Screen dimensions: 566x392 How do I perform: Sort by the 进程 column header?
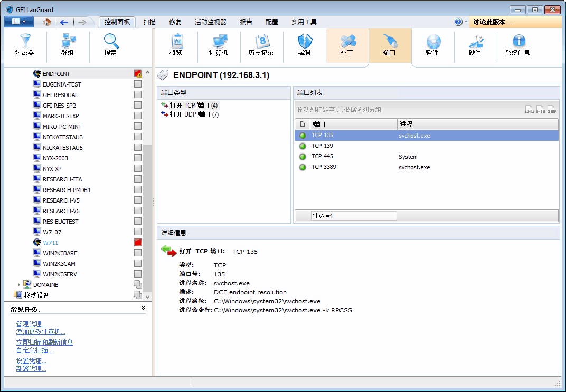(x=477, y=125)
